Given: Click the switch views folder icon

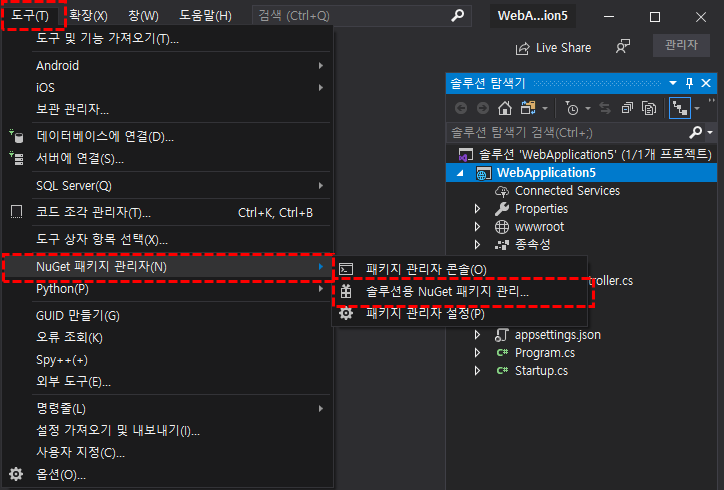Looking at the screenshot, I should [528, 108].
